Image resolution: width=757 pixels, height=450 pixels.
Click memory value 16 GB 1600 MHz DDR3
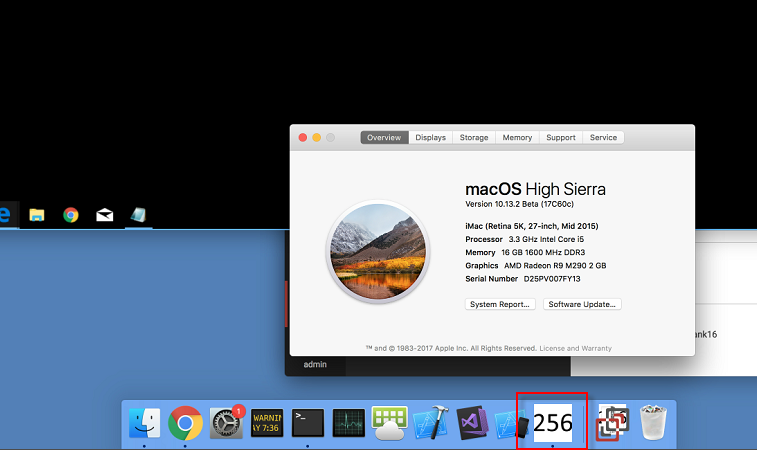coord(543,253)
